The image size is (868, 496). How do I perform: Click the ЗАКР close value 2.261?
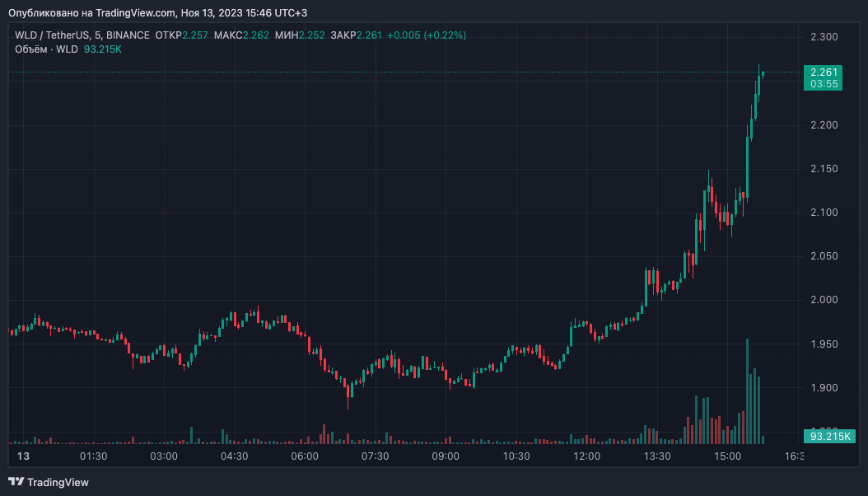coord(368,35)
